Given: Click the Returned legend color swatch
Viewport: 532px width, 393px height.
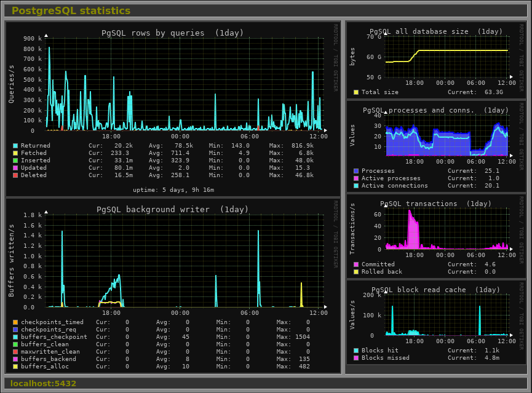Looking at the screenshot, I should pos(15,146).
